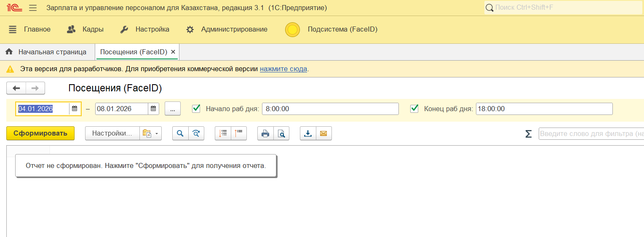
Task: Open calendar picker for end date
Action: (153, 109)
